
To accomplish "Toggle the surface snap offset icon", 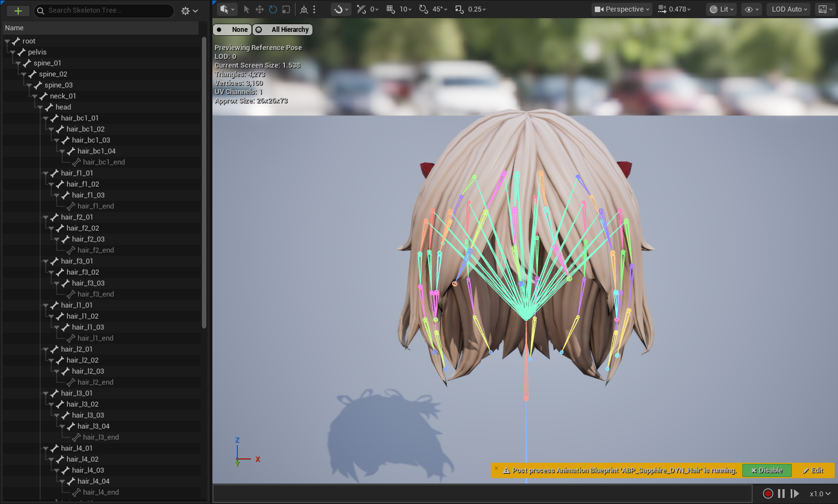I will (x=362, y=9).
